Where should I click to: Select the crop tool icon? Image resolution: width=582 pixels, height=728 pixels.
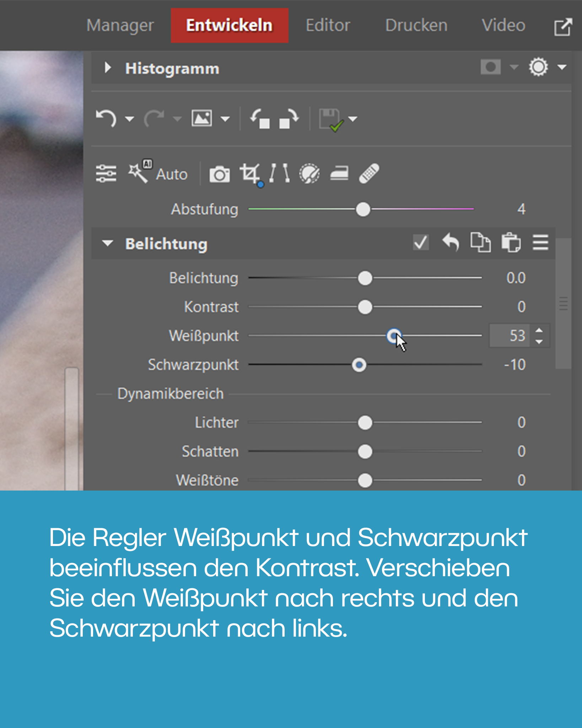[250, 174]
